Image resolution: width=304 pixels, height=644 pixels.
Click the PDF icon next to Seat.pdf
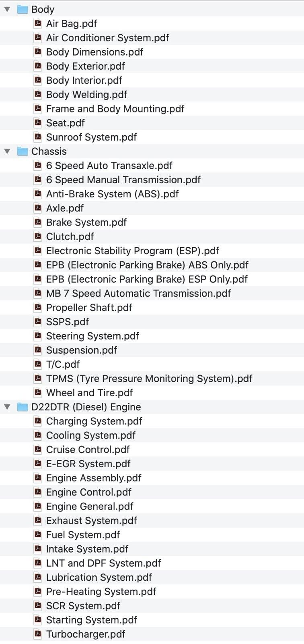[x=38, y=123]
